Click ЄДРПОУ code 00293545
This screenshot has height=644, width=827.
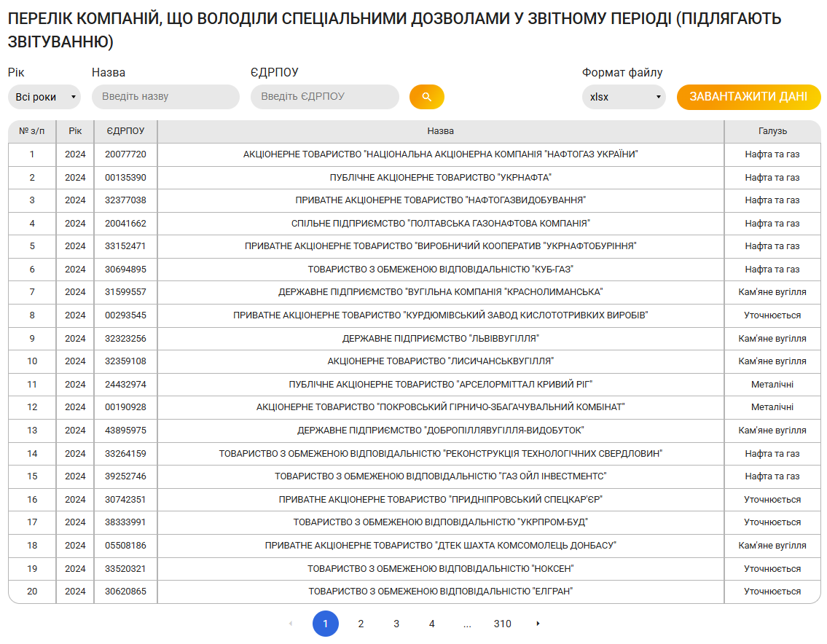(125, 315)
